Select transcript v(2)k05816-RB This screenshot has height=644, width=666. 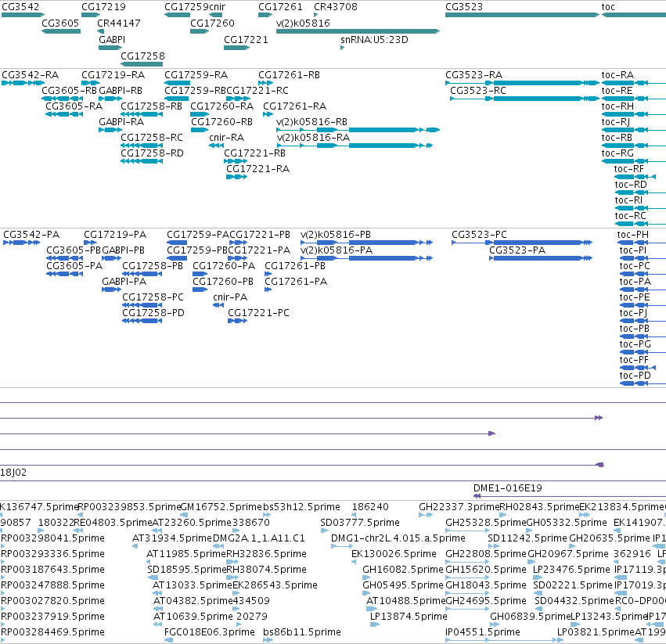tap(311, 122)
